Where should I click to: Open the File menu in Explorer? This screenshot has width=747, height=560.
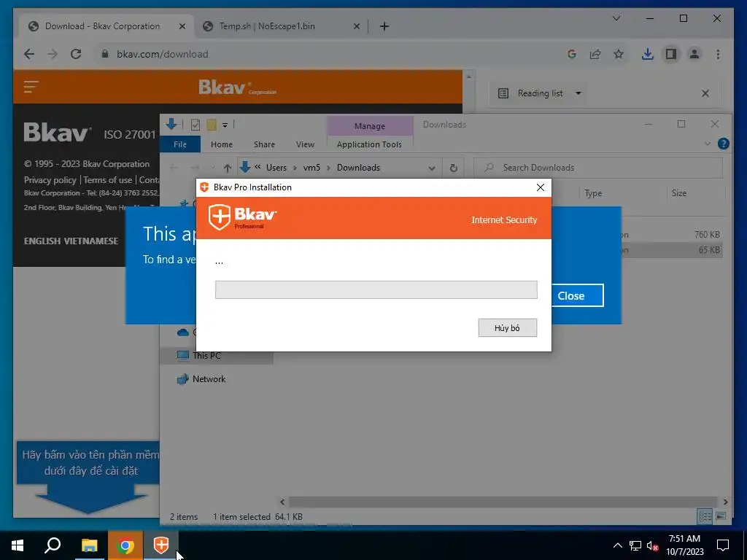[180, 144]
